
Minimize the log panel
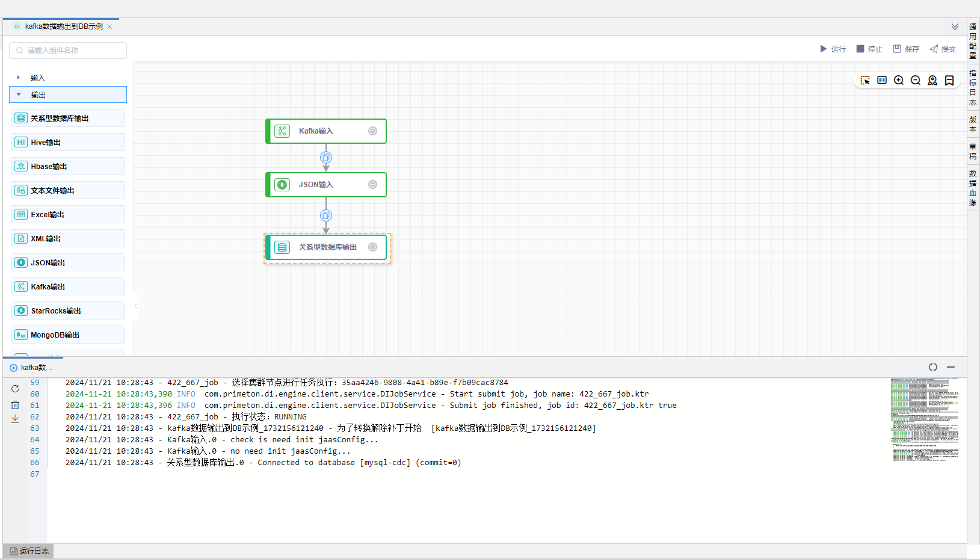pos(951,367)
